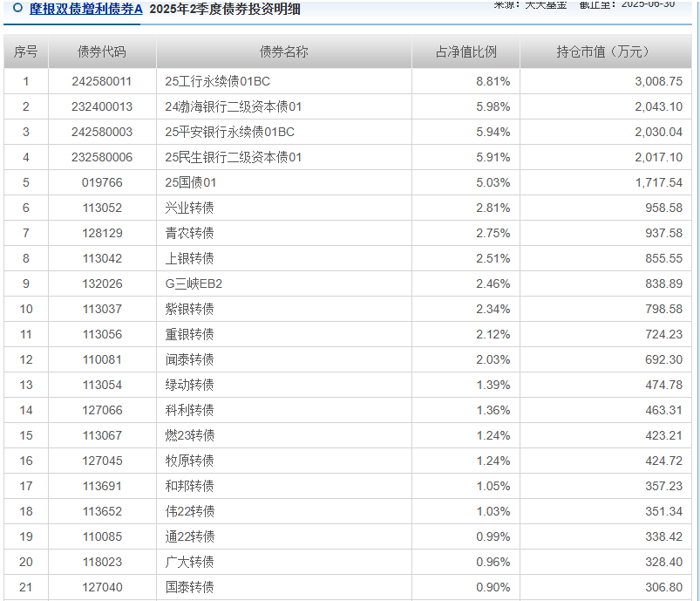Select bond name 25平安银行永续债01BC

click(229, 132)
